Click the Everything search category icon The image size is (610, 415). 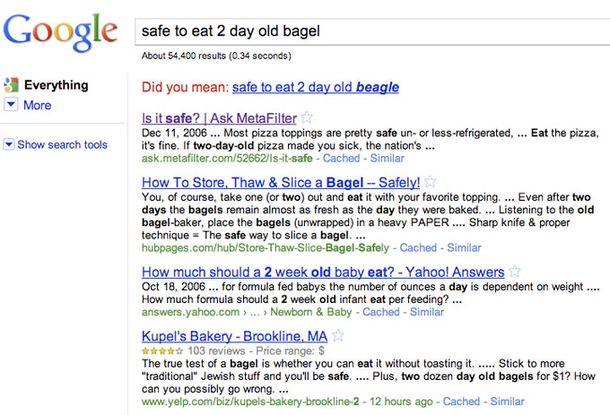pos(11,85)
